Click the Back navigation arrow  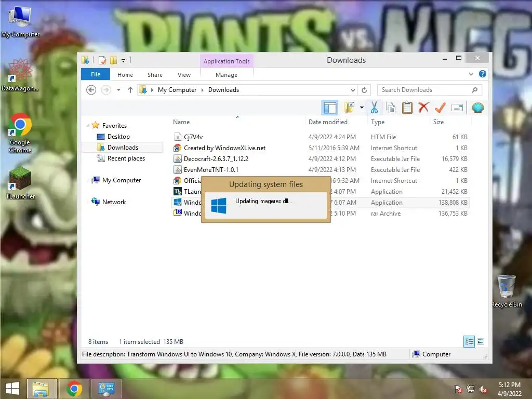coord(91,90)
